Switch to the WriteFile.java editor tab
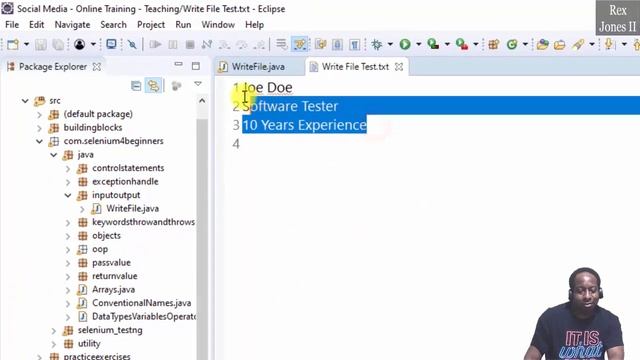 pos(258,67)
